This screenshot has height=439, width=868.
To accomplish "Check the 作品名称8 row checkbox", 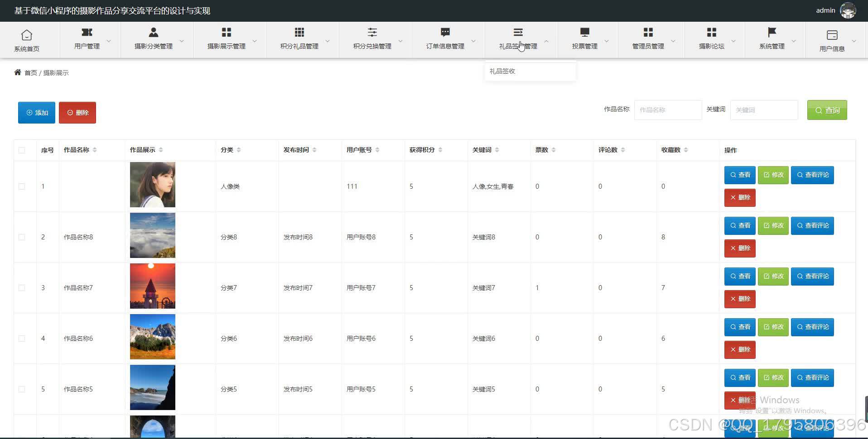I will pos(22,237).
